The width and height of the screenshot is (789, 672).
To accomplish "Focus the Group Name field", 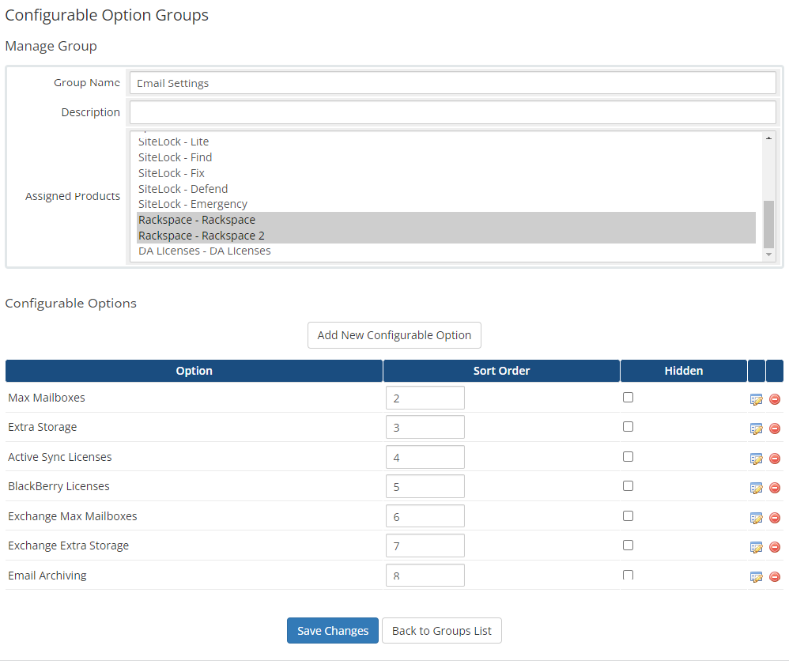I will click(x=453, y=83).
